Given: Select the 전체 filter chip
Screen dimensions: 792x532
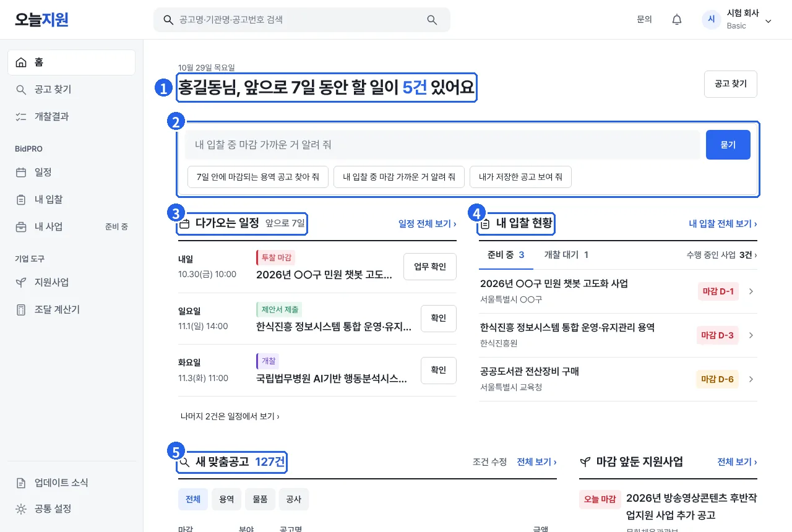Looking at the screenshot, I should (x=193, y=499).
